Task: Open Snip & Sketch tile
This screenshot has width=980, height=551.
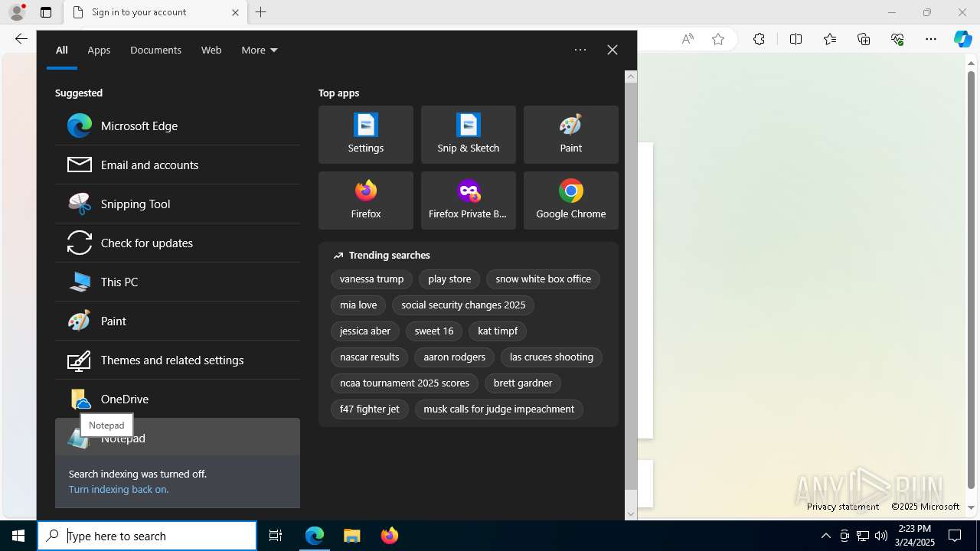Action: tap(469, 135)
